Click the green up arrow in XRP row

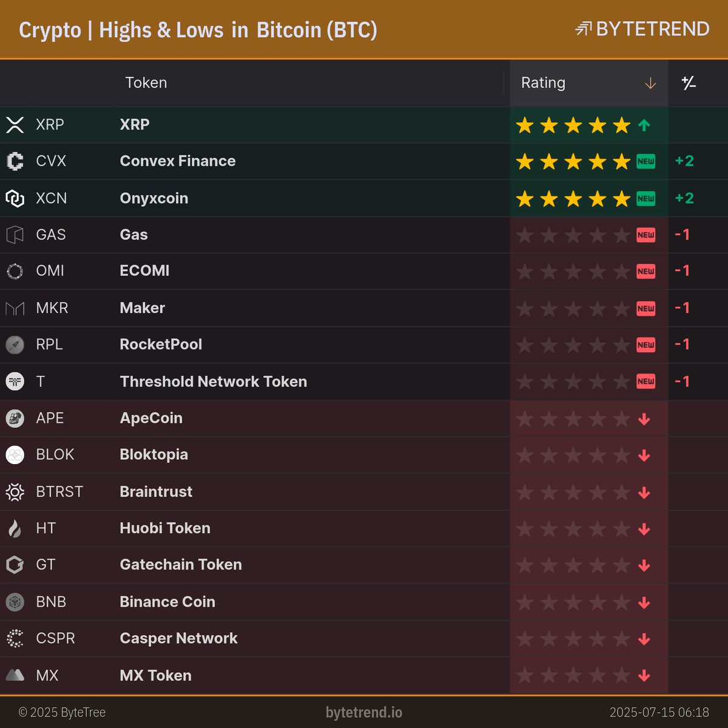[644, 126]
